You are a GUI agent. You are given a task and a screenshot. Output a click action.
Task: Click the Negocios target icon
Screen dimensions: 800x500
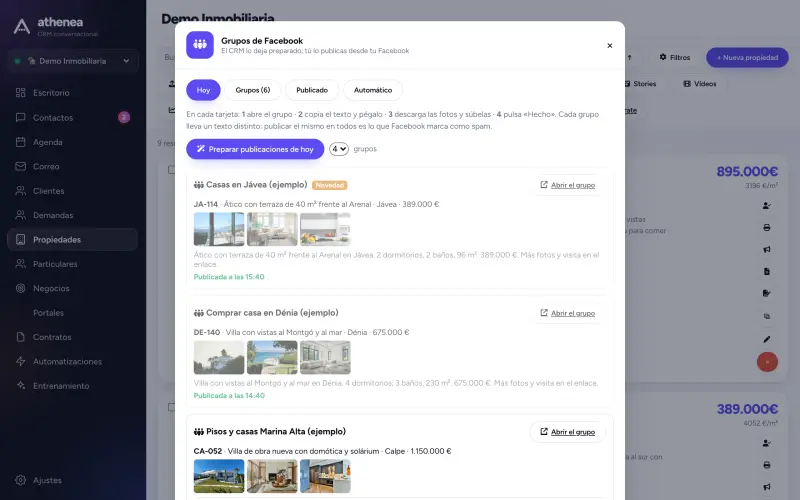point(20,288)
